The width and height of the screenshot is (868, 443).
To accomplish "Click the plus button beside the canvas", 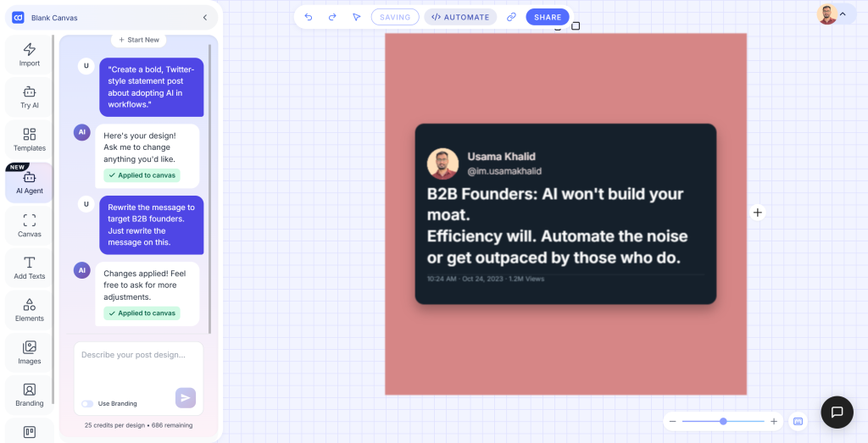I will click(758, 213).
